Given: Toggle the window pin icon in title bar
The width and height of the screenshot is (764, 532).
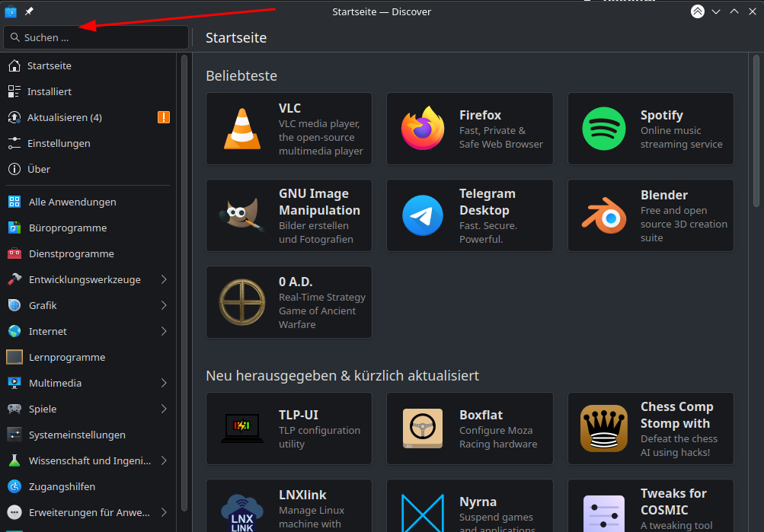Looking at the screenshot, I should 29,11.
